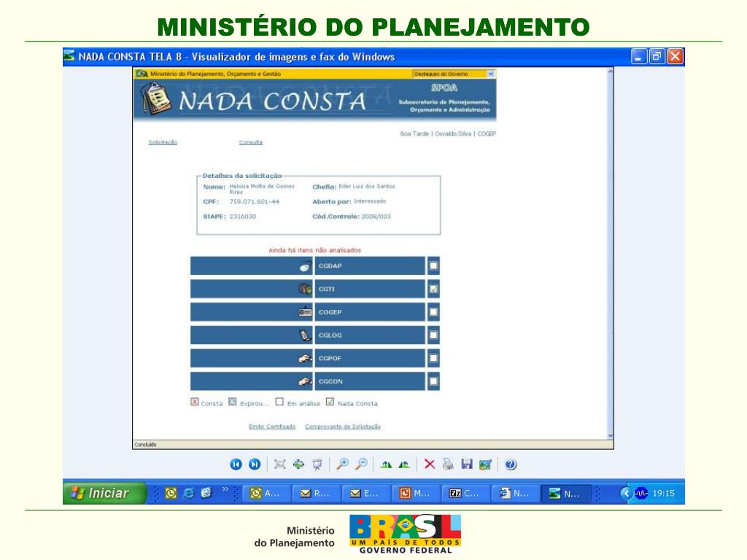
Task: Click the Expirou legend icon
Action: coord(233,402)
